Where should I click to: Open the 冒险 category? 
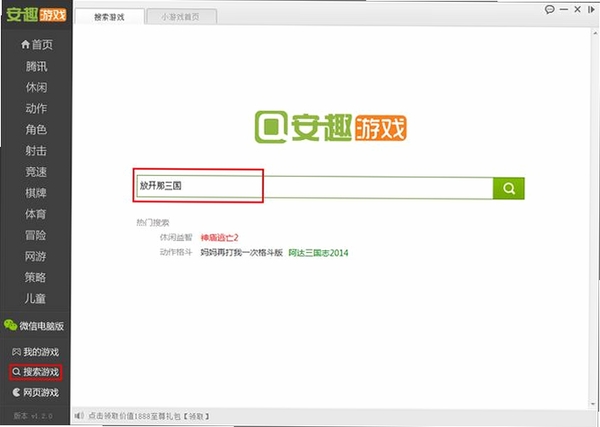[x=36, y=235]
